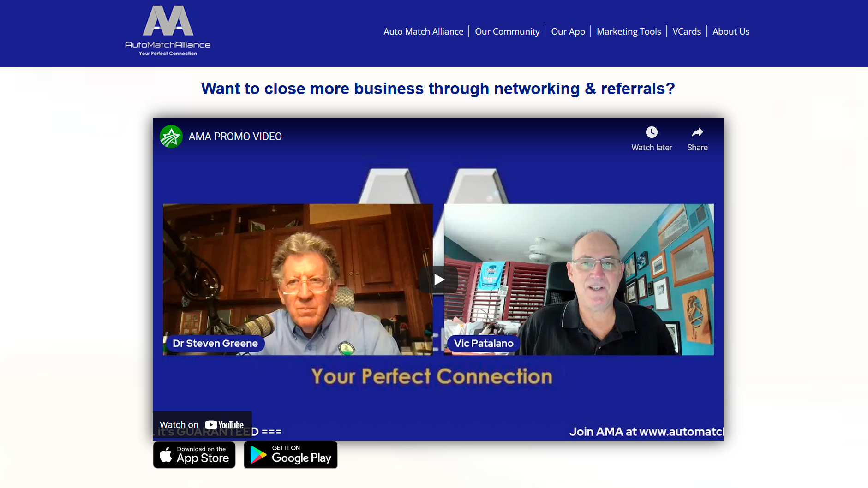Open the Marketing Tools menu item
Screen dimensions: 868x488
click(629, 31)
